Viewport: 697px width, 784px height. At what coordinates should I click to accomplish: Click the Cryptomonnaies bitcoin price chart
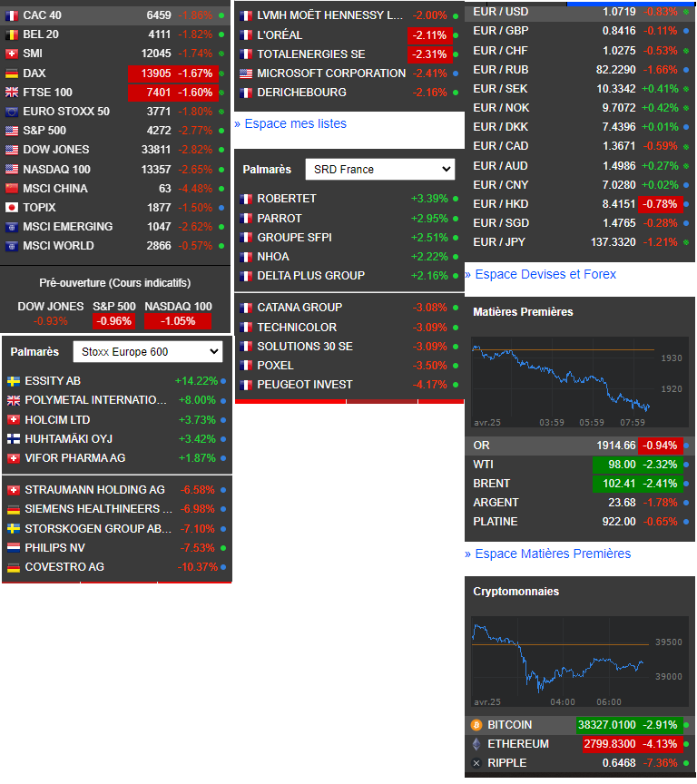(x=579, y=661)
